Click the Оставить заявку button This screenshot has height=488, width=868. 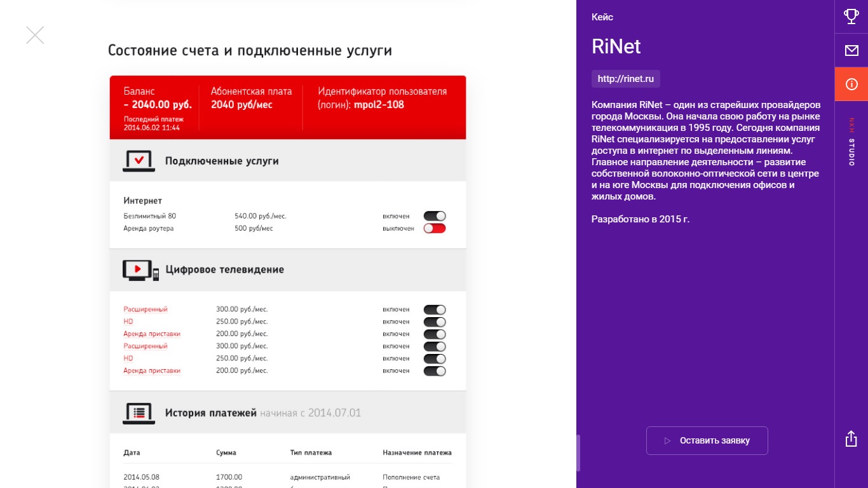[x=707, y=440]
